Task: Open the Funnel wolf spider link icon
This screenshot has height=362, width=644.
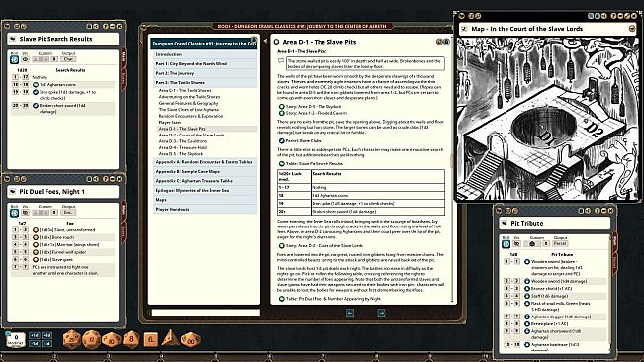Action: [x=36, y=252]
